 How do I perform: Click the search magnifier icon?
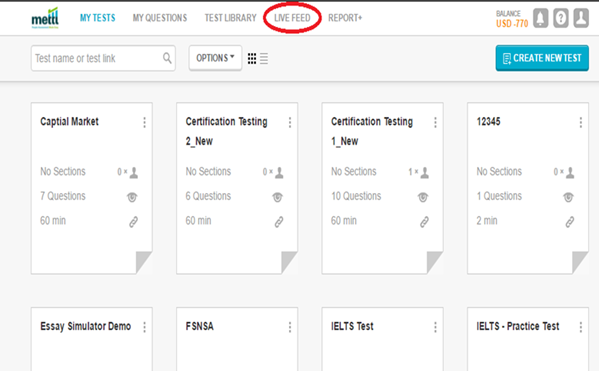point(167,58)
